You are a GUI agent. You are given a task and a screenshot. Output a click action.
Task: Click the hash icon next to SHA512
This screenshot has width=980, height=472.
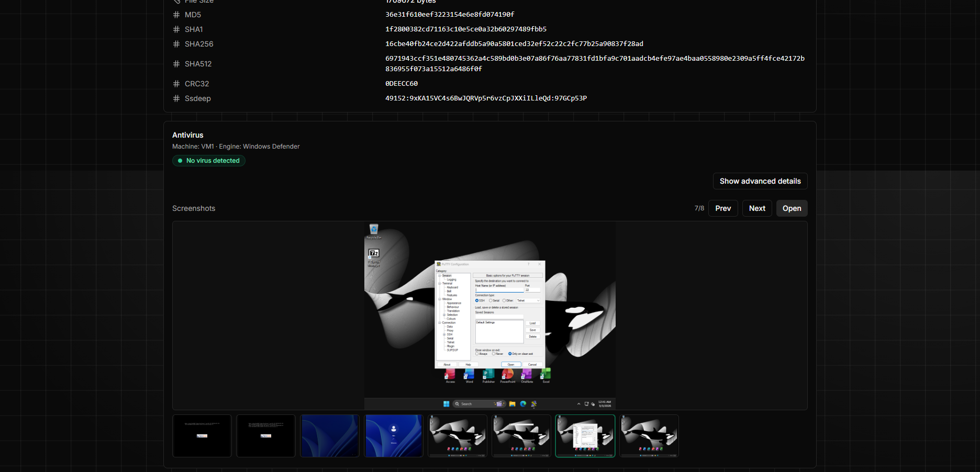(176, 64)
